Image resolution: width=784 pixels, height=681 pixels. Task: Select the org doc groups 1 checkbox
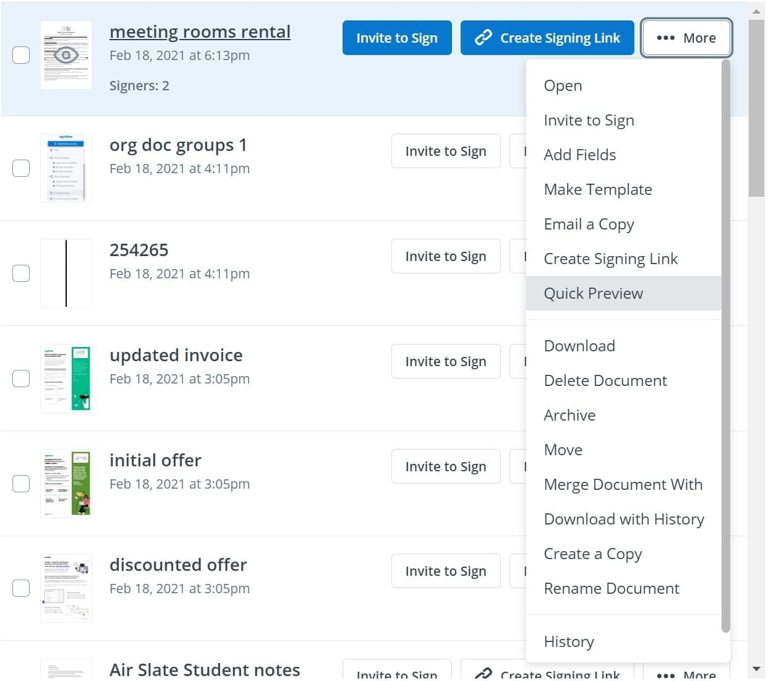(x=21, y=168)
